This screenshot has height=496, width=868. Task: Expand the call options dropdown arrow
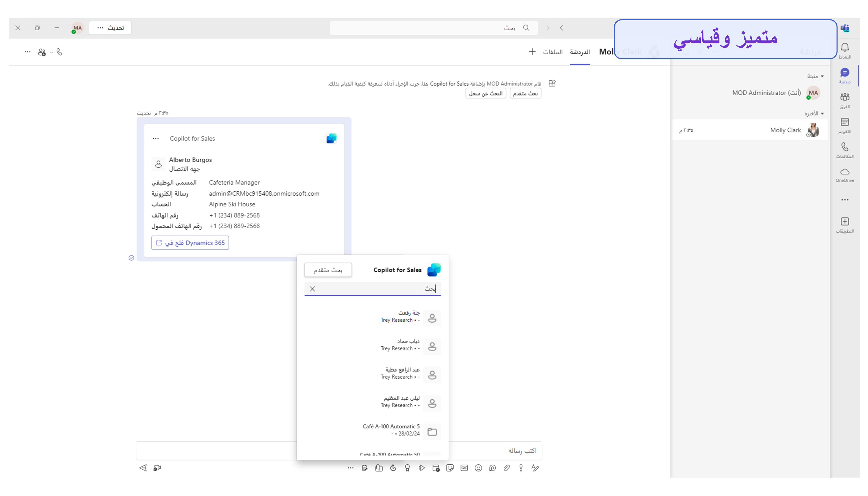pyautogui.click(x=51, y=52)
